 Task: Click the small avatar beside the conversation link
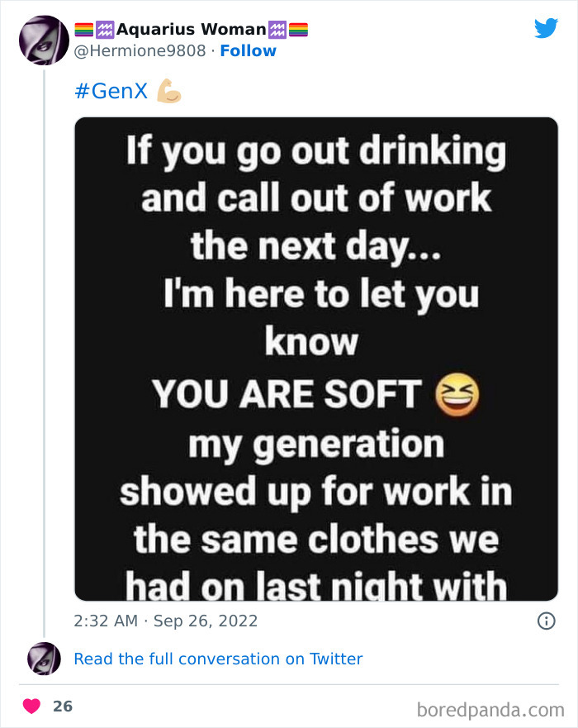click(44, 659)
